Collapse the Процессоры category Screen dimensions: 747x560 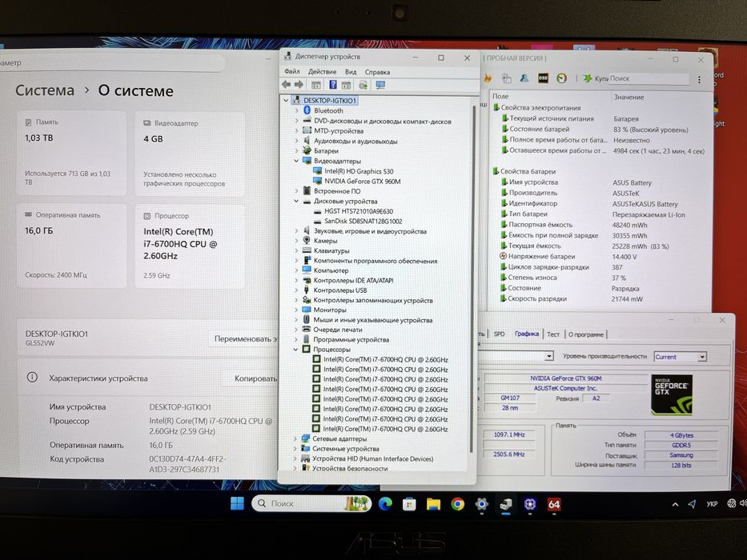click(x=296, y=350)
